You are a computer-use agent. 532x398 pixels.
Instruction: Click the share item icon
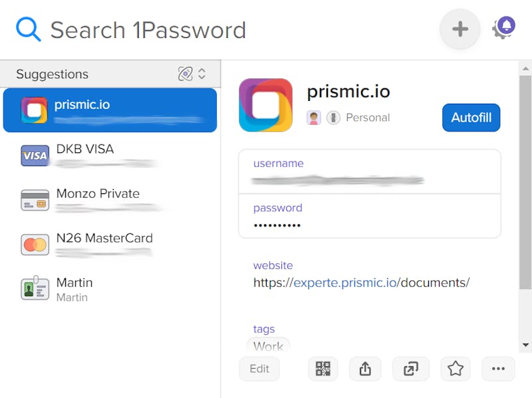pos(365,369)
